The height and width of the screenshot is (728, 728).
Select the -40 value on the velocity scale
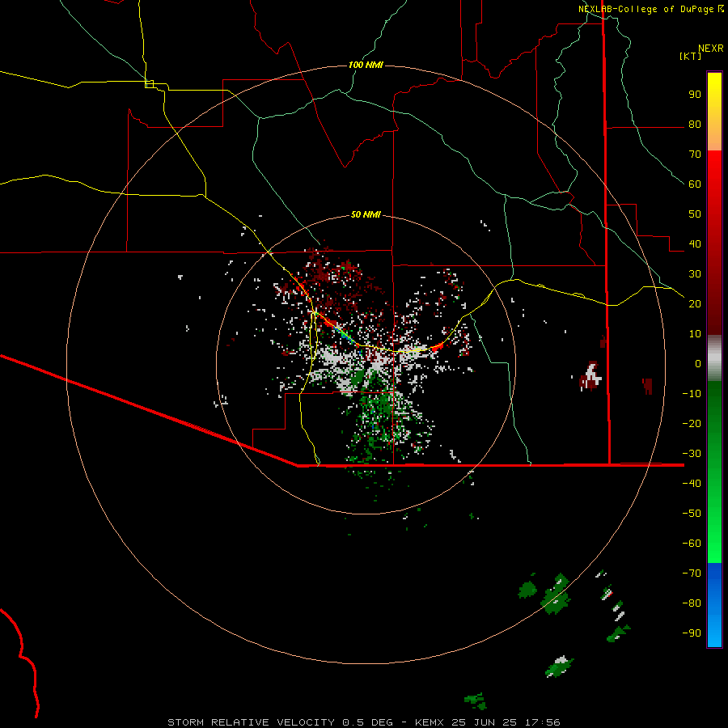[692, 484]
